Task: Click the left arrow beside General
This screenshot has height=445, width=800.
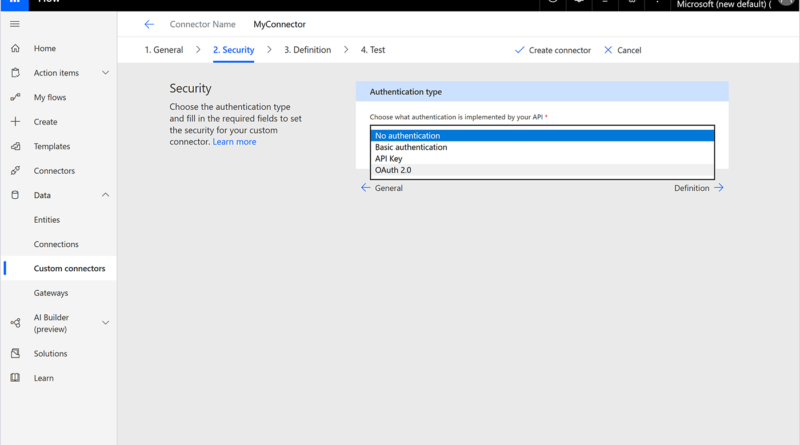Action: (365, 188)
